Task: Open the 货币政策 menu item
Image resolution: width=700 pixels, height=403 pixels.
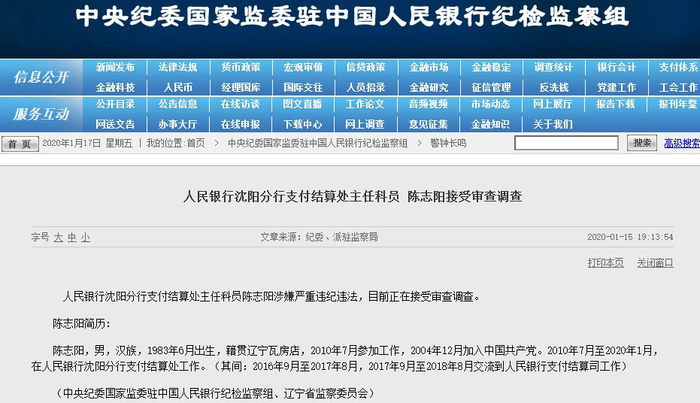Action: pyautogui.click(x=241, y=67)
